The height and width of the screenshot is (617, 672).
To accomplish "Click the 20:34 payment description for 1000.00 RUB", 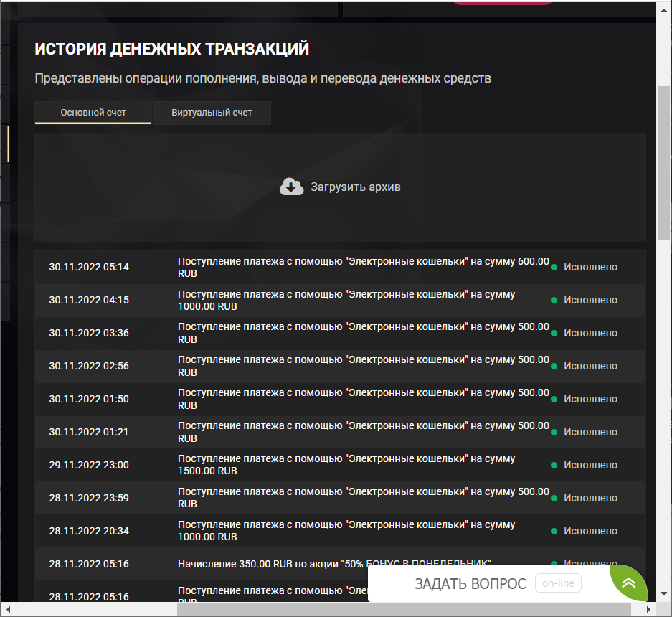I will (346, 531).
